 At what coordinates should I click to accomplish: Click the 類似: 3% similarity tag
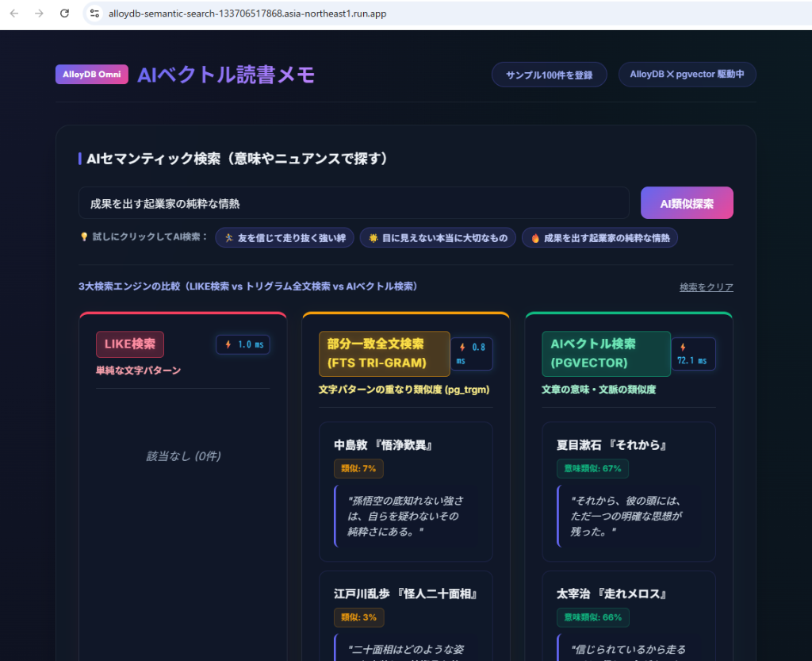(x=358, y=617)
